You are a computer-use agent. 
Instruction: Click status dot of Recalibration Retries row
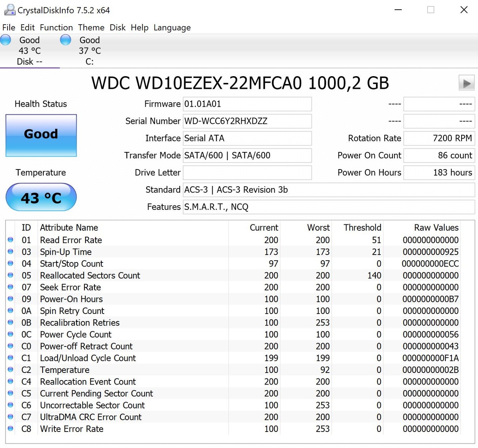coord(10,322)
